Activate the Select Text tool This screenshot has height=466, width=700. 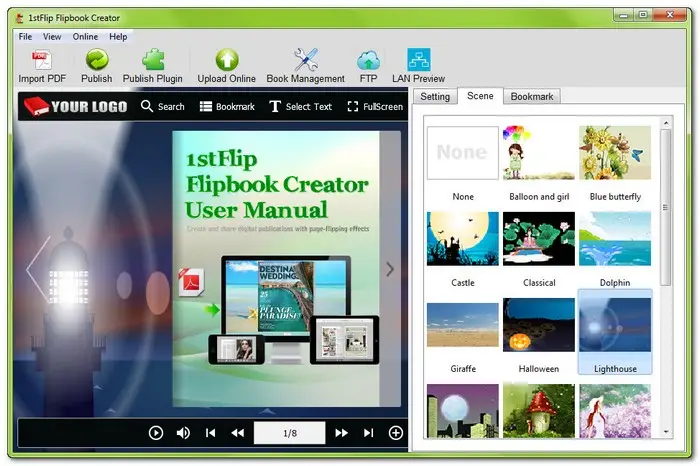(x=300, y=107)
